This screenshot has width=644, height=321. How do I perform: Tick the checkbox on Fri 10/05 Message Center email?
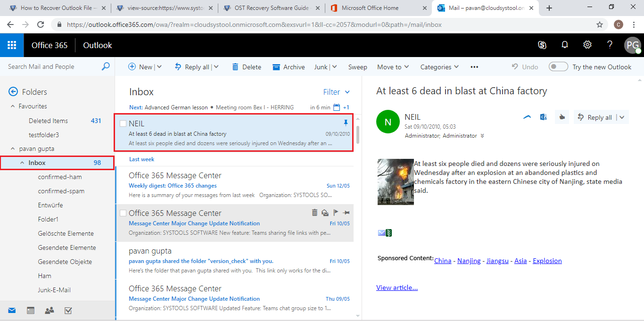coord(123,213)
